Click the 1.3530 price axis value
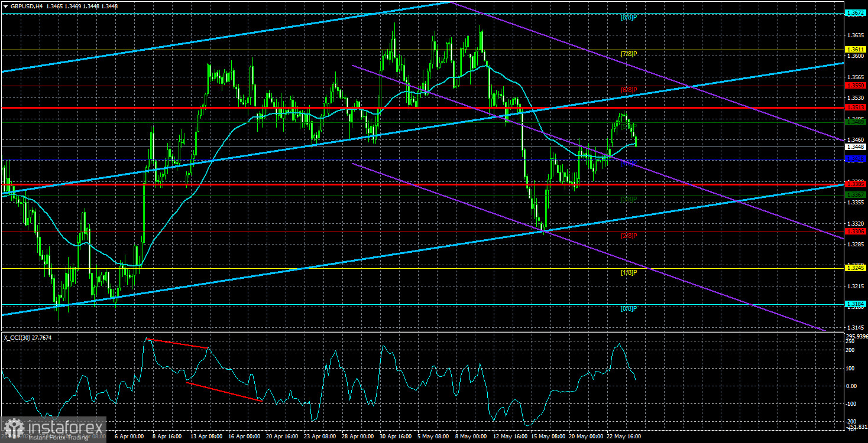 point(856,97)
